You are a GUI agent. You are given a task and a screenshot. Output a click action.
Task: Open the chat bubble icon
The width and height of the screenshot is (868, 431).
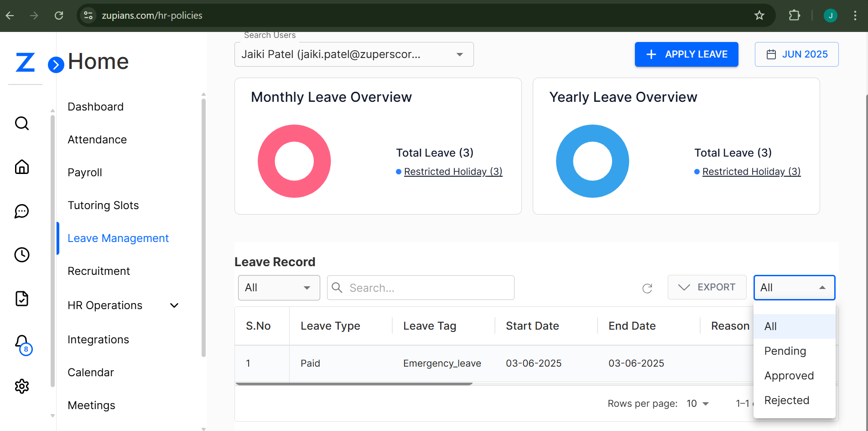[x=22, y=211]
